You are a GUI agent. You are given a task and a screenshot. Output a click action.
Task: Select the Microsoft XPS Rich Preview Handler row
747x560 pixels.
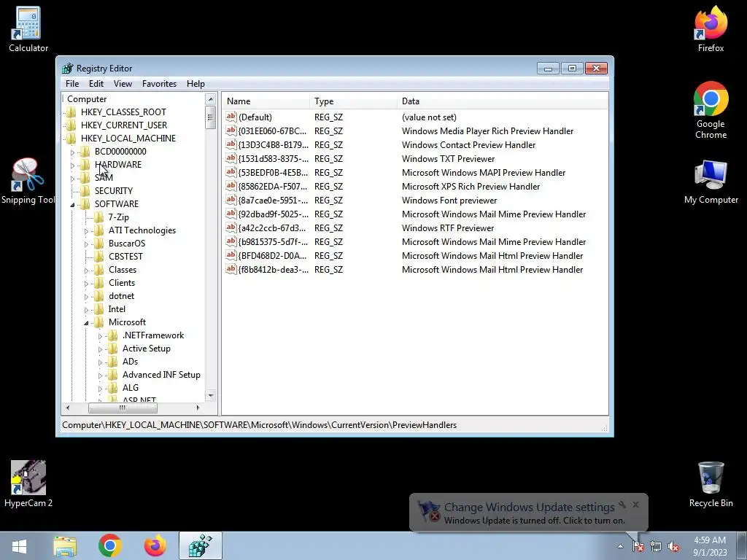tap(414, 186)
